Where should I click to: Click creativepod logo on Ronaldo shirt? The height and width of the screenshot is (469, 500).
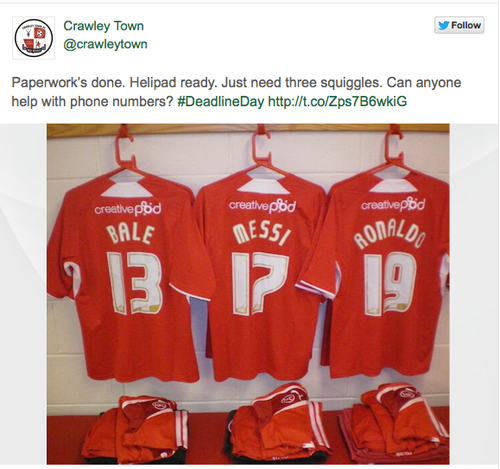click(393, 204)
